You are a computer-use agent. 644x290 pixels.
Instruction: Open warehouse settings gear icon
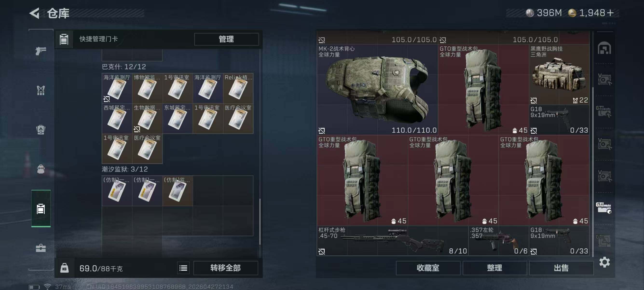tap(604, 262)
